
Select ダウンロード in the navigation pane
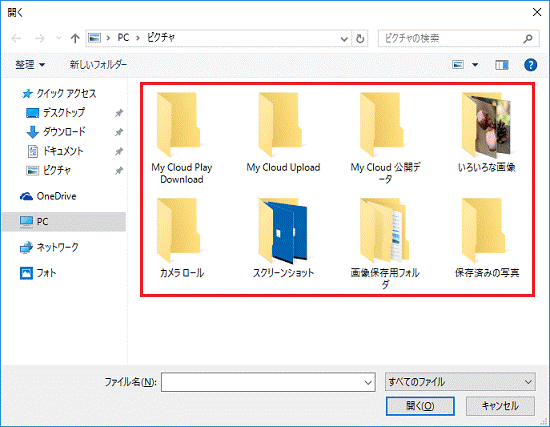pyautogui.click(x=56, y=132)
